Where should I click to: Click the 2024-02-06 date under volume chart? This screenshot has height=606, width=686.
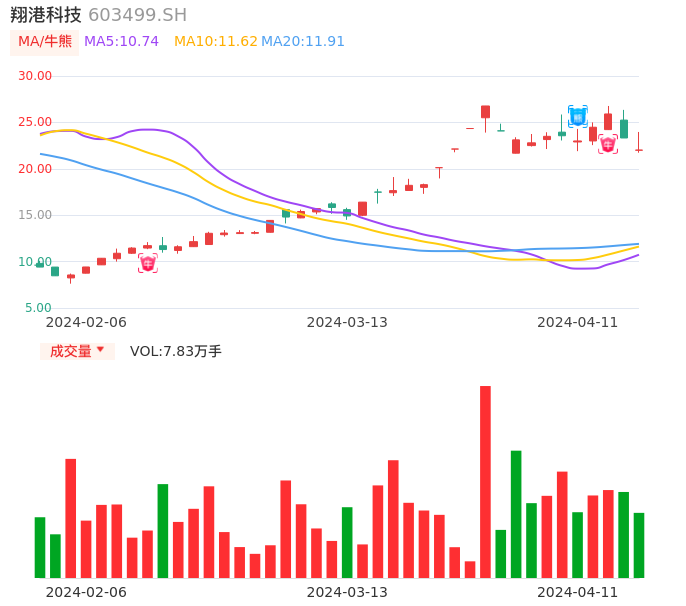tap(86, 592)
